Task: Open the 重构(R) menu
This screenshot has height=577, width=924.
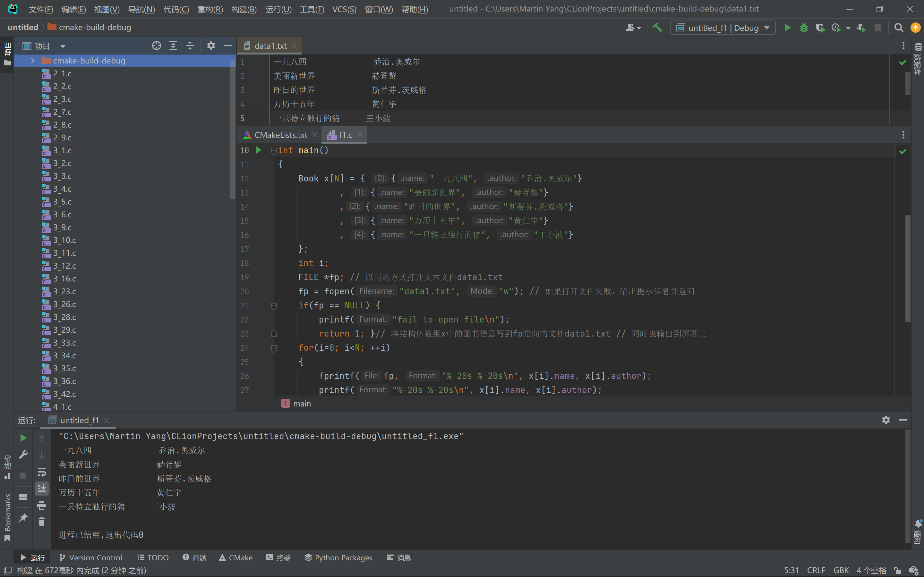Action: (x=210, y=9)
